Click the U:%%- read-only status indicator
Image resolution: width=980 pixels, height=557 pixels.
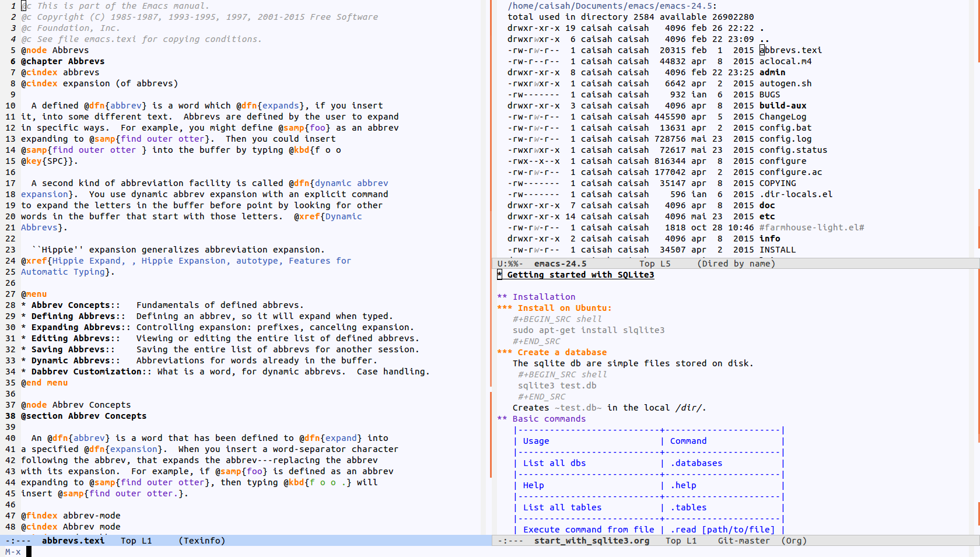coord(510,264)
